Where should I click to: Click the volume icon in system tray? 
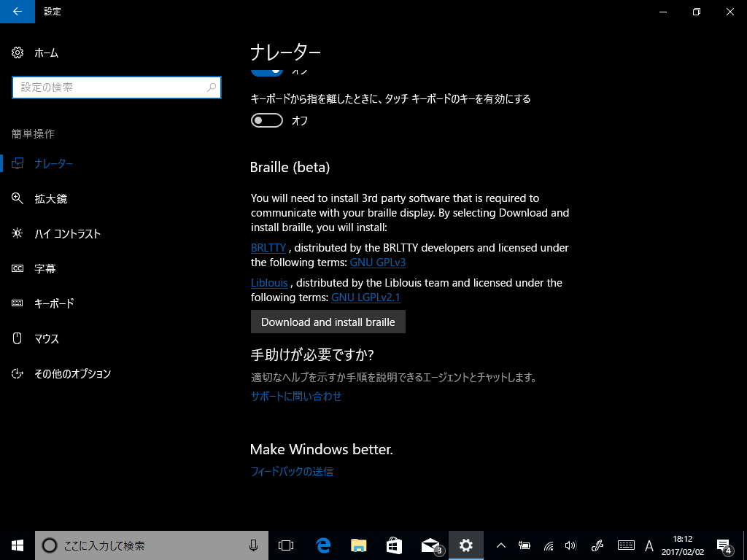(x=571, y=545)
